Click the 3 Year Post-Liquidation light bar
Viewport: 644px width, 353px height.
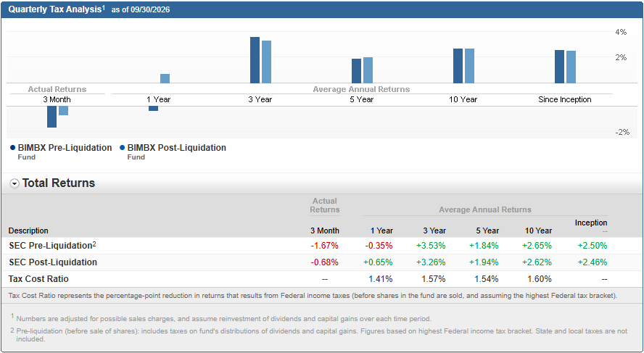(x=267, y=62)
